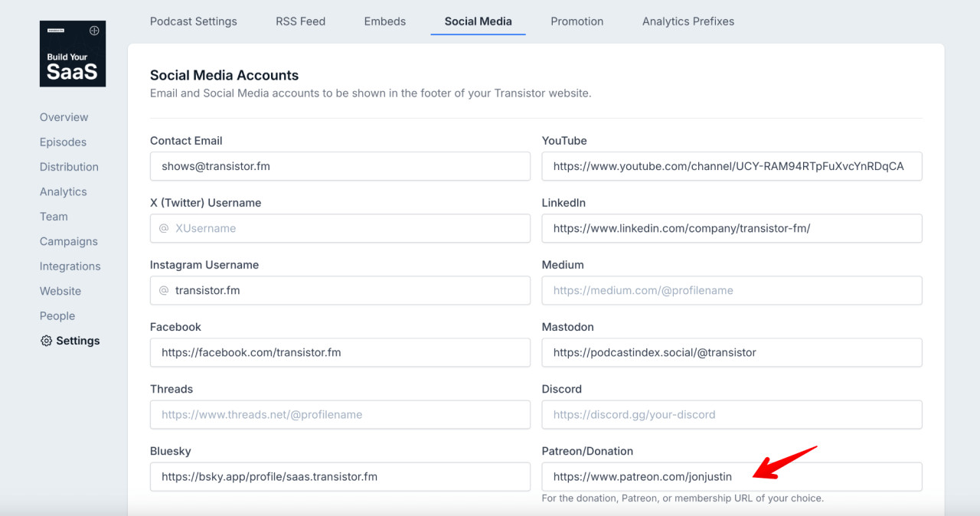Open Integrations in the sidebar

70,266
